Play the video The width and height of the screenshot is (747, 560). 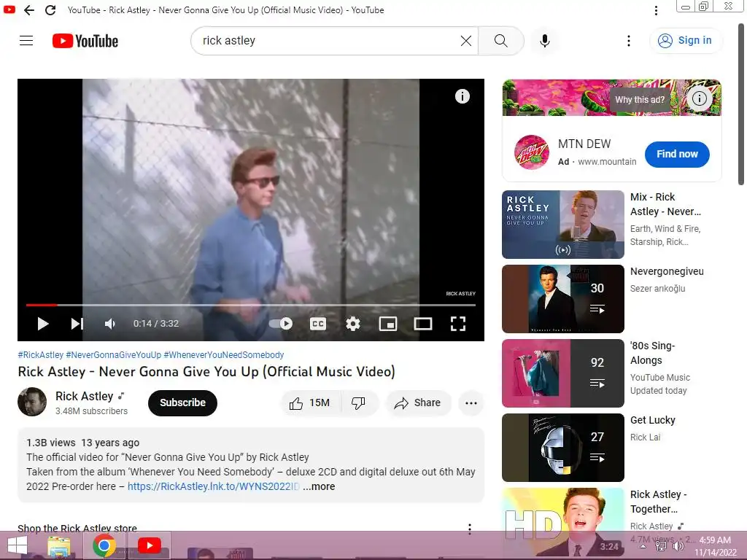coord(43,324)
